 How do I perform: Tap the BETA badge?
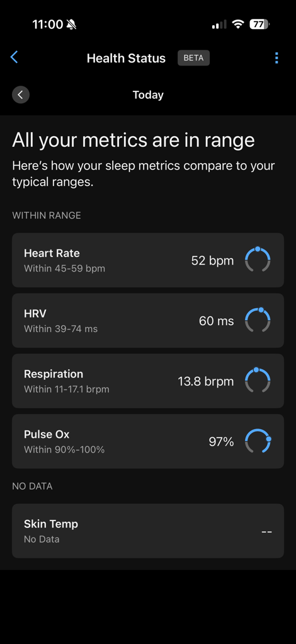point(193,58)
